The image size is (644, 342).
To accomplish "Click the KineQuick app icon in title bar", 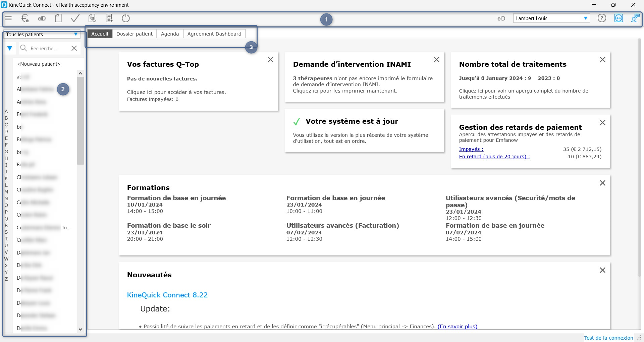I will click(4, 5).
